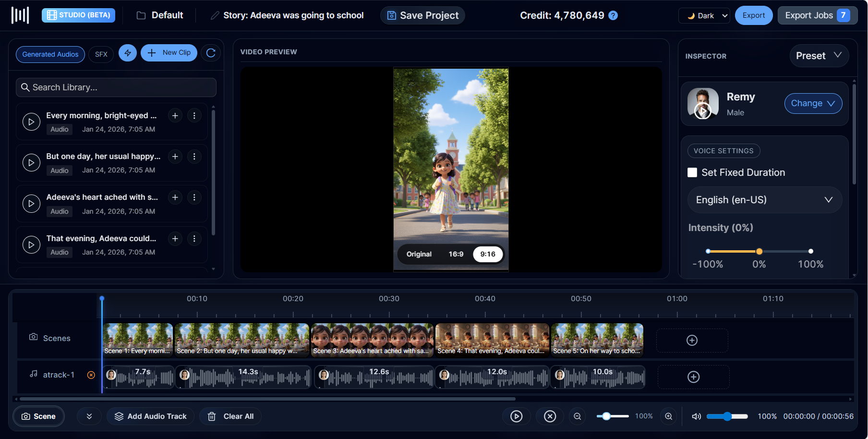Viewport: 868px width, 439px height.
Task: Refresh the audio library list
Action: coord(211,52)
